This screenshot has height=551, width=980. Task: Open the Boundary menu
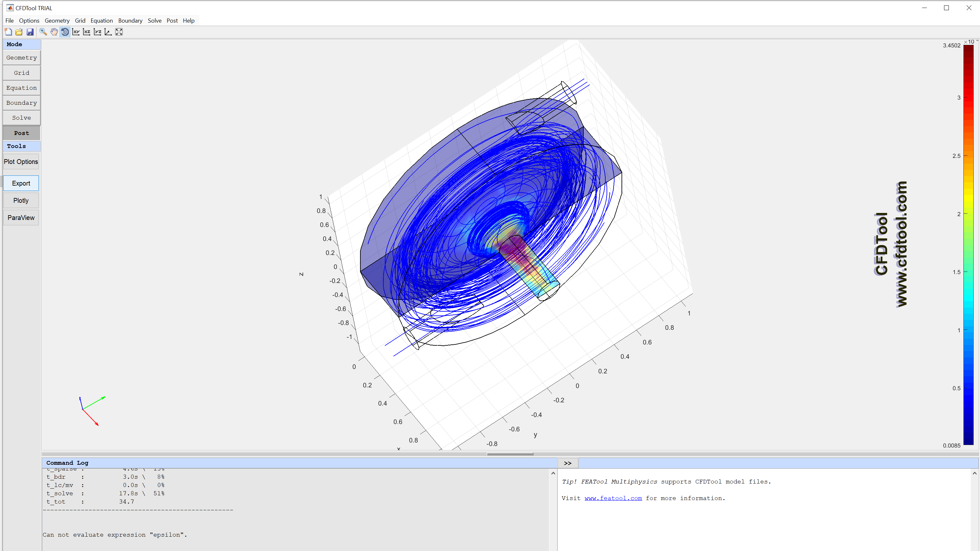(130, 21)
